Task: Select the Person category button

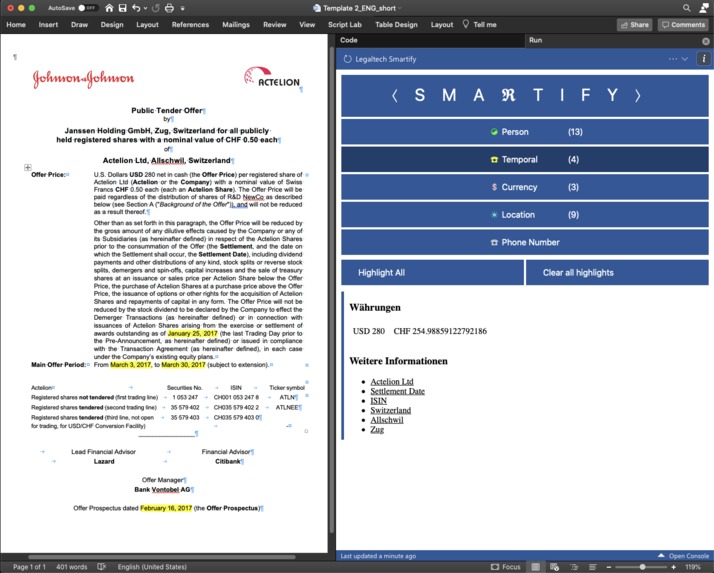Action: pyautogui.click(x=525, y=132)
